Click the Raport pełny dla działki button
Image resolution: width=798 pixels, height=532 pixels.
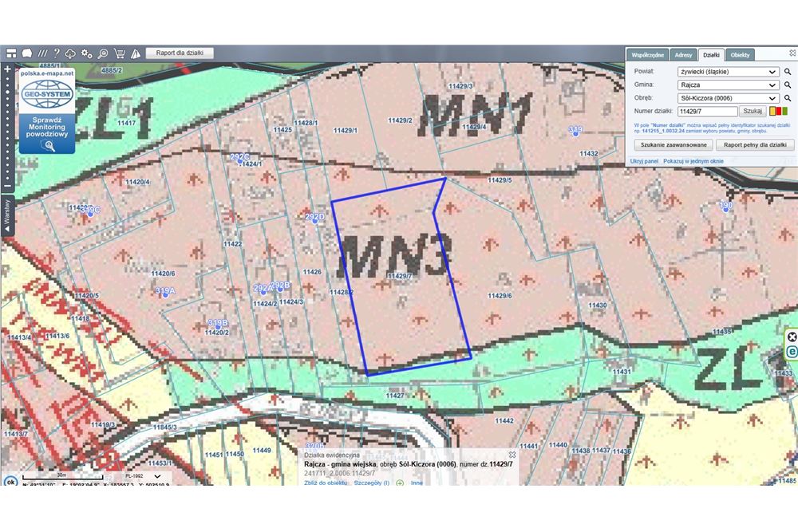(754, 145)
